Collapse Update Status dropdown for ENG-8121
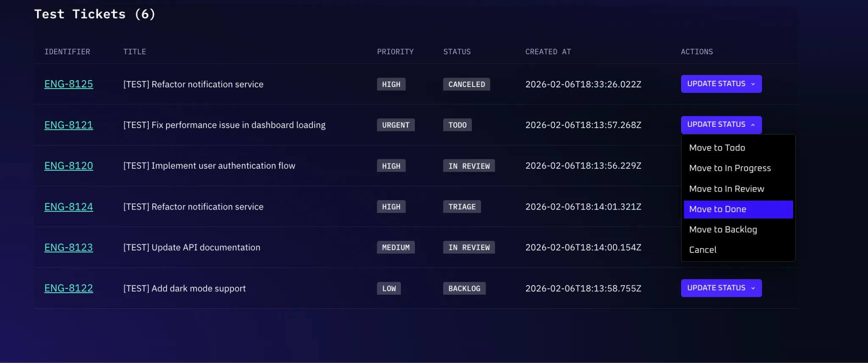868x363 pixels. click(x=721, y=125)
